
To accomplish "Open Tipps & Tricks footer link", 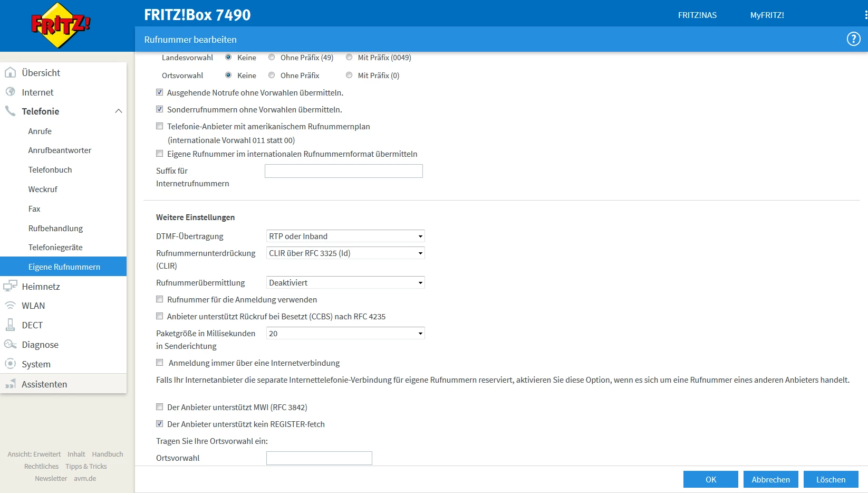I will pos(86,466).
